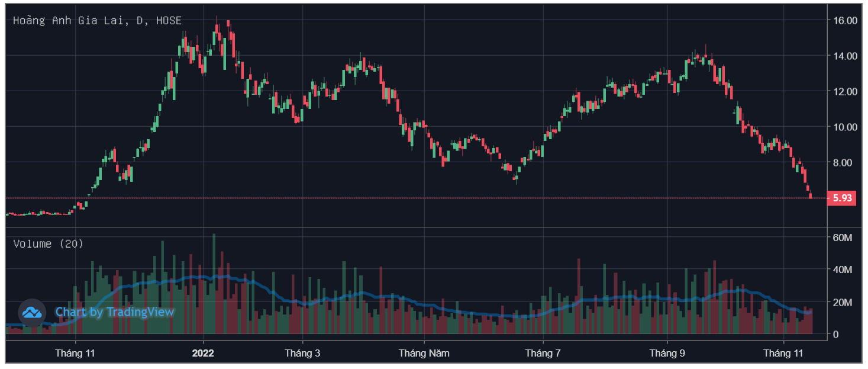Jump to 'Tháng 7' on the time axis
This screenshot has height=369, width=868.
click(x=543, y=353)
